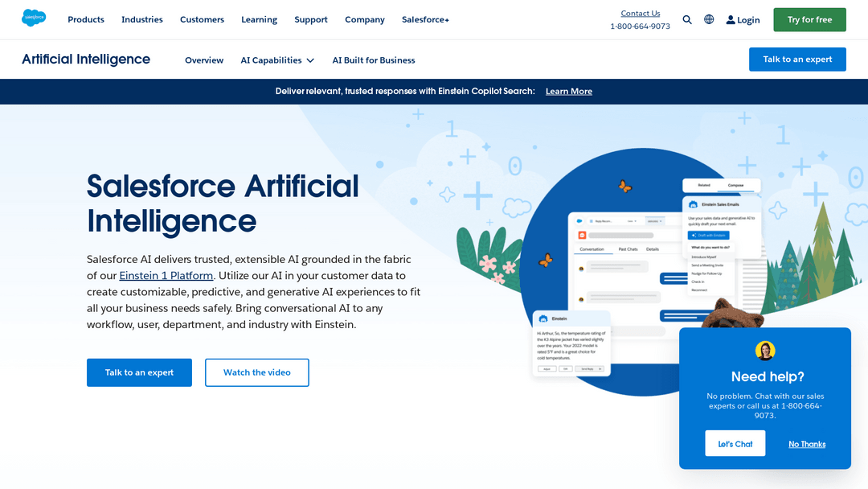Open the Products menu

[x=86, y=19]
